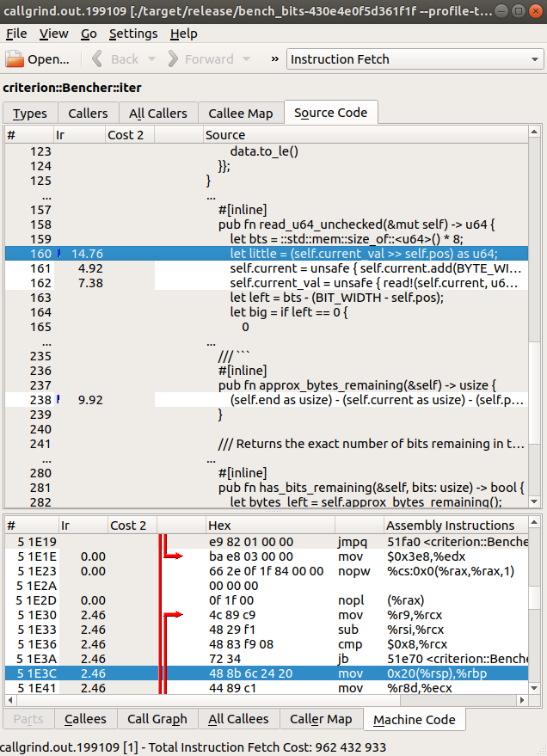Switch to the Callee Map tab
This screenshot has height=756, width=547.
241,114
